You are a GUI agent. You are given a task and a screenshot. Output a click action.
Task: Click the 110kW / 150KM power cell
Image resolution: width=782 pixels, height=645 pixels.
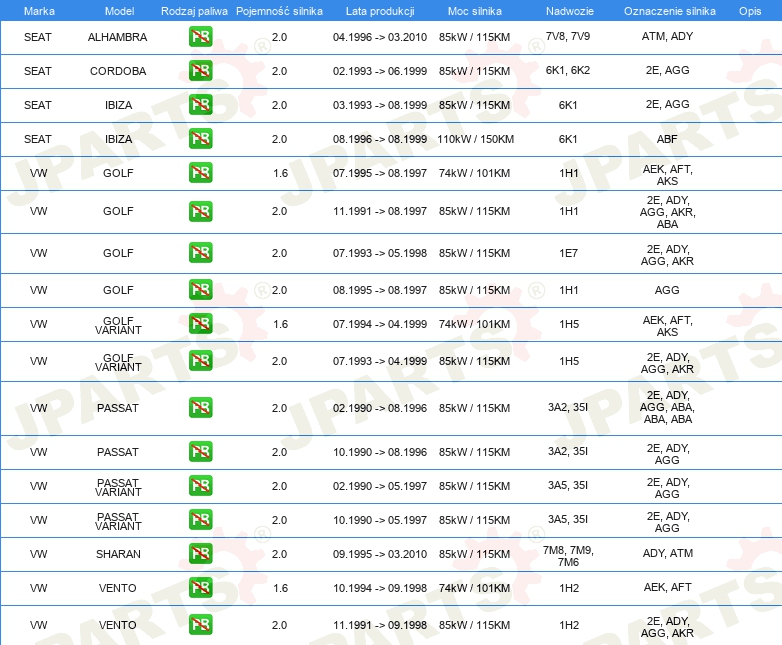coord(475,139)
